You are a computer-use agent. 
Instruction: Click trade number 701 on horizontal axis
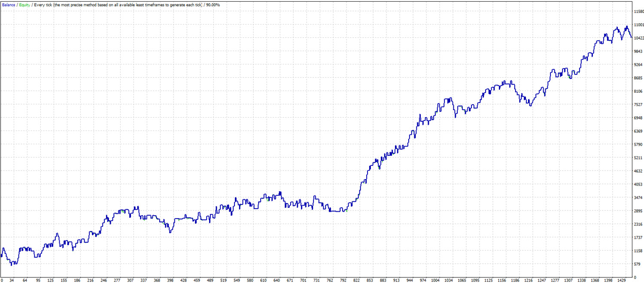(x=302, y=280)
